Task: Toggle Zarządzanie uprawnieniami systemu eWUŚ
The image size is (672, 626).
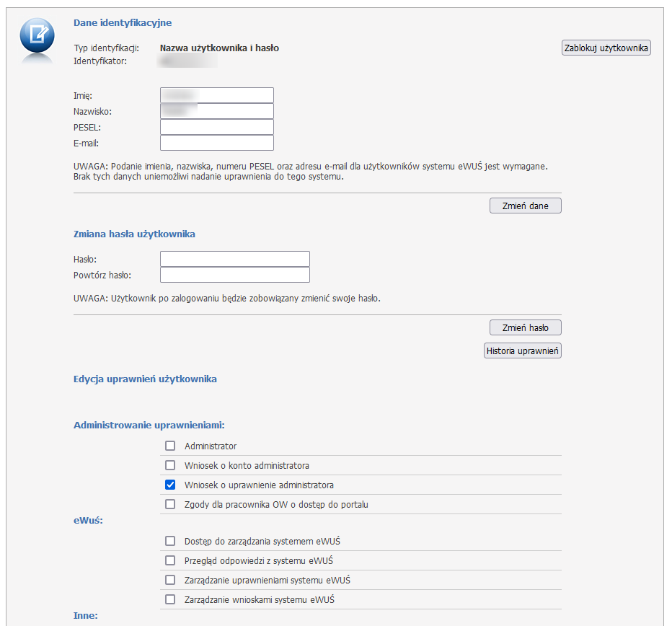Action: 171,580
